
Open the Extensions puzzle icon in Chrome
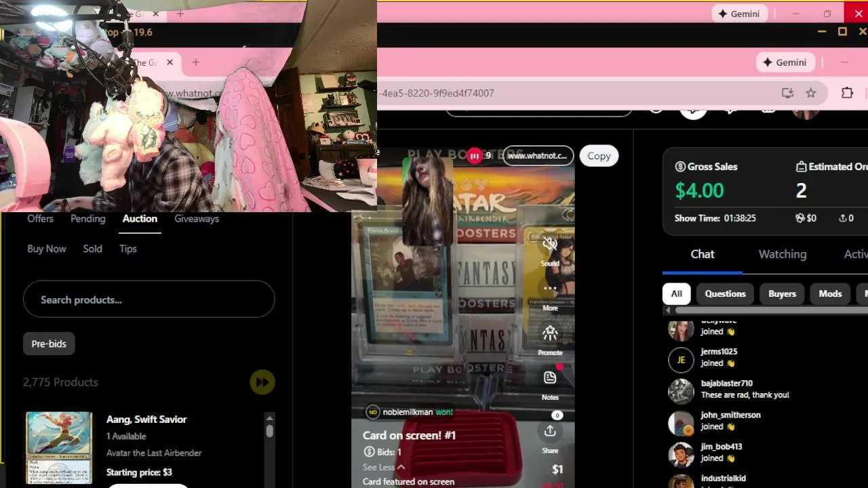point(847,93)
